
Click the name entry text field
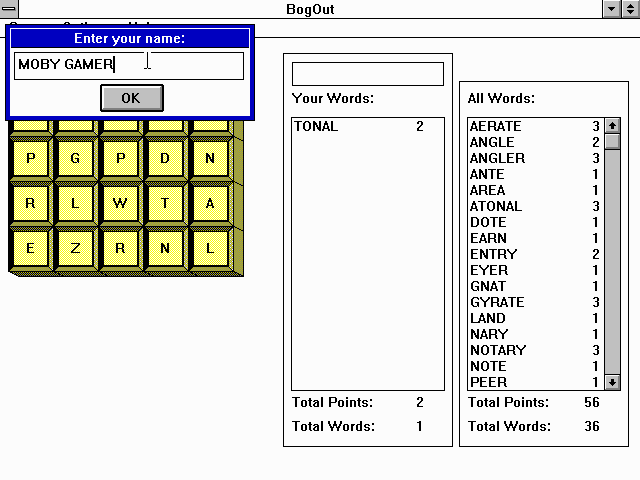[x=129, y=65]
